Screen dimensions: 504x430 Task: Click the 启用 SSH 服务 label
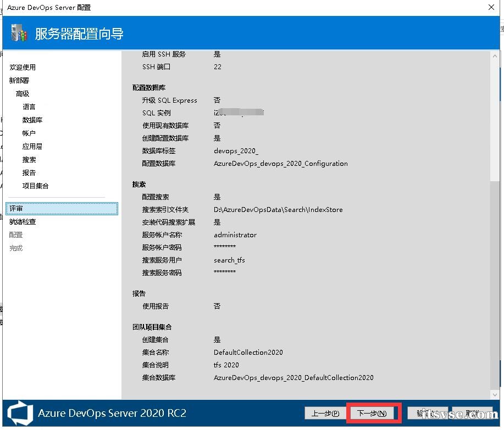pos(164,54)
